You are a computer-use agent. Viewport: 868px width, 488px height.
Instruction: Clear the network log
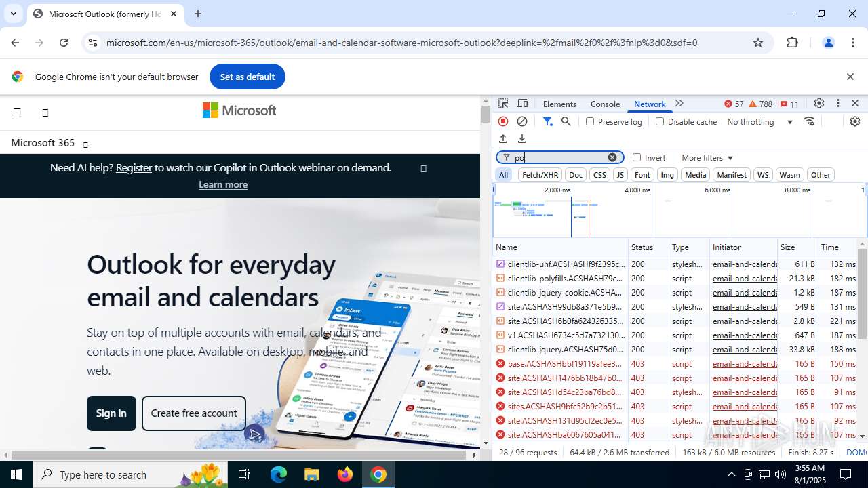[x=522, y=121]
